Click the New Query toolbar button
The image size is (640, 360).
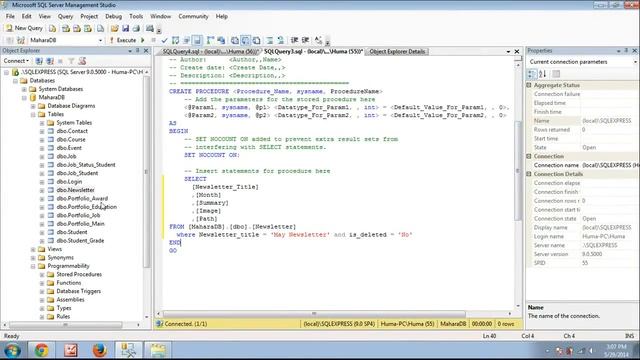coord(24,28)
